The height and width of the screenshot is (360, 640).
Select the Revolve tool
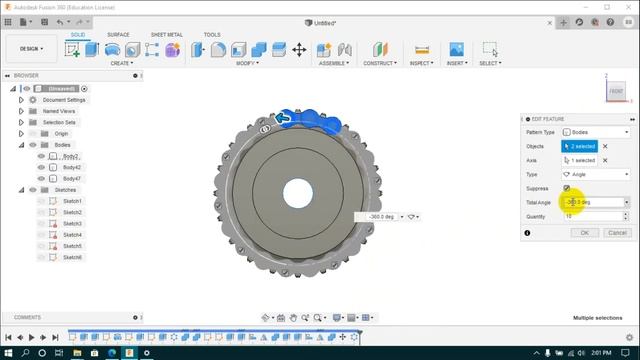click(112, 50)
